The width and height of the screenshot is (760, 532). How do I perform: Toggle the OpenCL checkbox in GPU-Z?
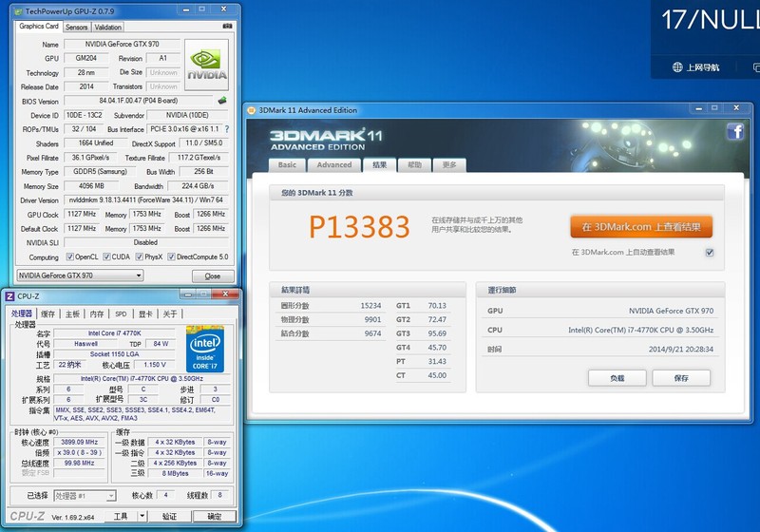pos(69,256)
